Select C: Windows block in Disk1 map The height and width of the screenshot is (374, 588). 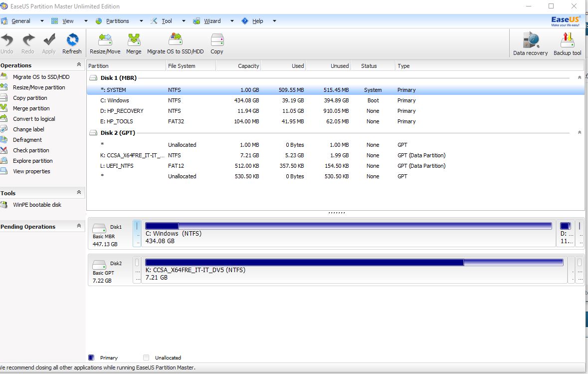coord(349,234)
